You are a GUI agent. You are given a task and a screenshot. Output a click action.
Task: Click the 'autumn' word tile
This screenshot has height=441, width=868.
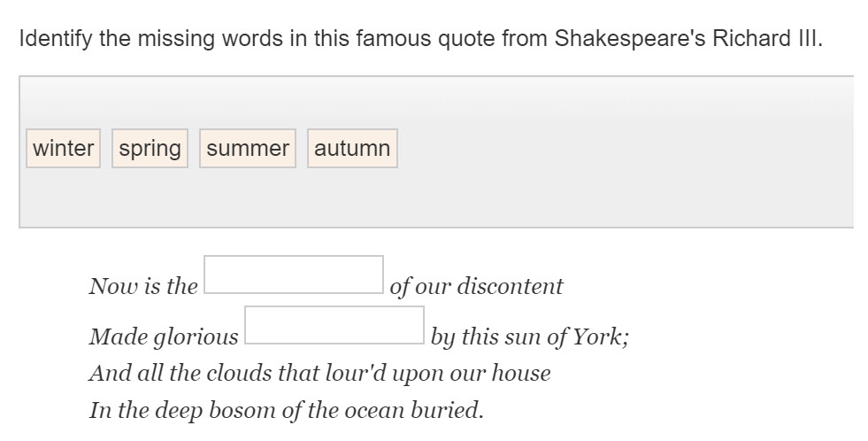click(352, 148)
